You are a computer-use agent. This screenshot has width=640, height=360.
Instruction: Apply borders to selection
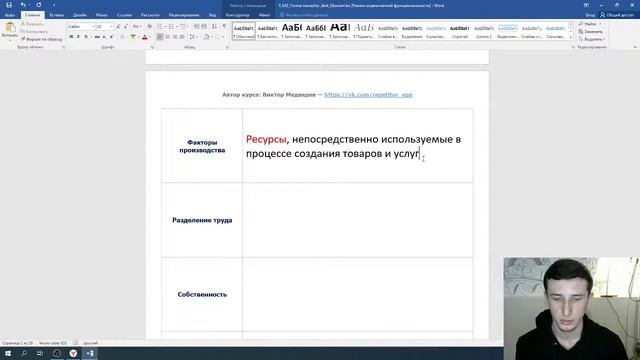click(218, 37)
